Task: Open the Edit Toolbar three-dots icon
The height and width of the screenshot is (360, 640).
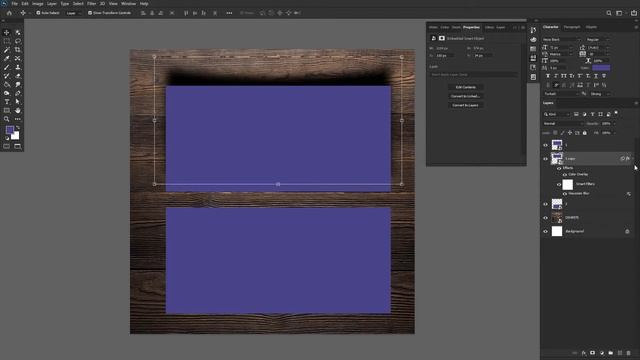Action: tap(18, 119)
